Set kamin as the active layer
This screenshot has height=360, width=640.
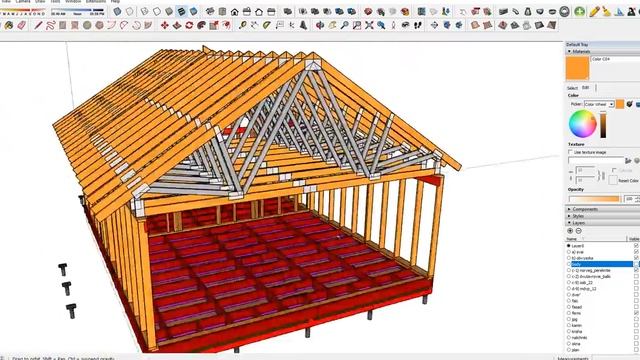[569, 325]
